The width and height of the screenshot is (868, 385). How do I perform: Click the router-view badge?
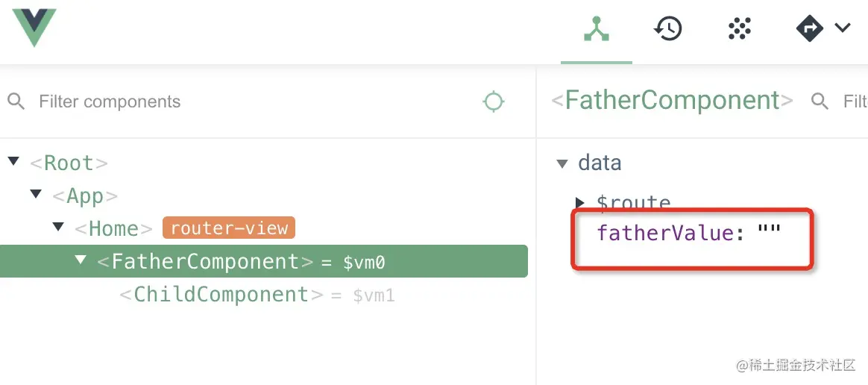(x=229, y=228)
